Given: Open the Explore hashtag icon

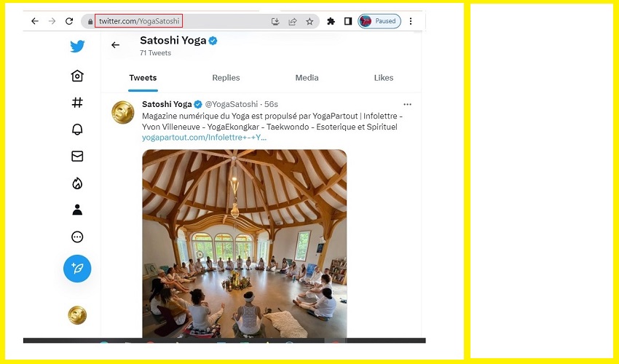Looking at the screenshot, I should (x=77, y=103).
